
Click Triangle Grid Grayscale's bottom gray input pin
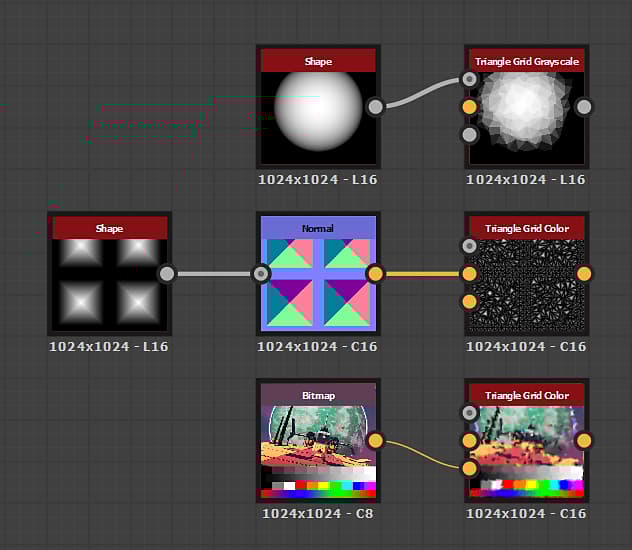point(469,135)
